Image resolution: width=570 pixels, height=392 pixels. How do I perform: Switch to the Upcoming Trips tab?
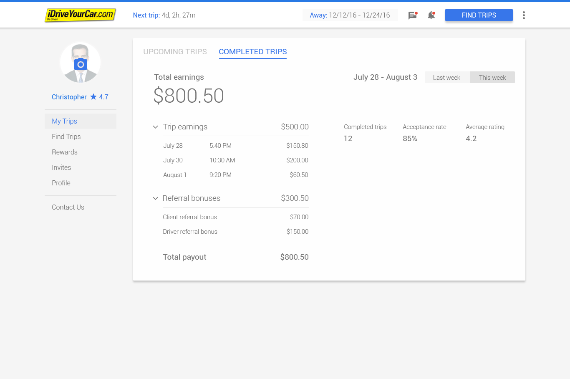(175, 52)
